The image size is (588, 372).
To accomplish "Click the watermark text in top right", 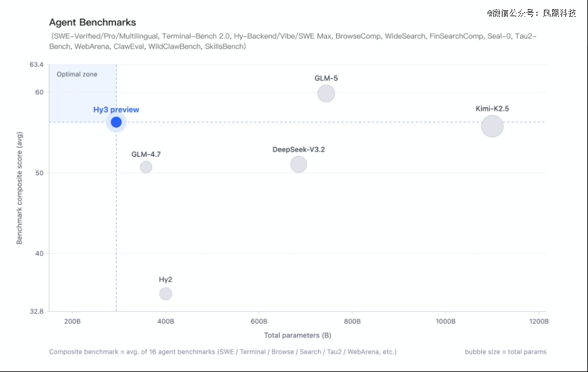I will (532, 13).
